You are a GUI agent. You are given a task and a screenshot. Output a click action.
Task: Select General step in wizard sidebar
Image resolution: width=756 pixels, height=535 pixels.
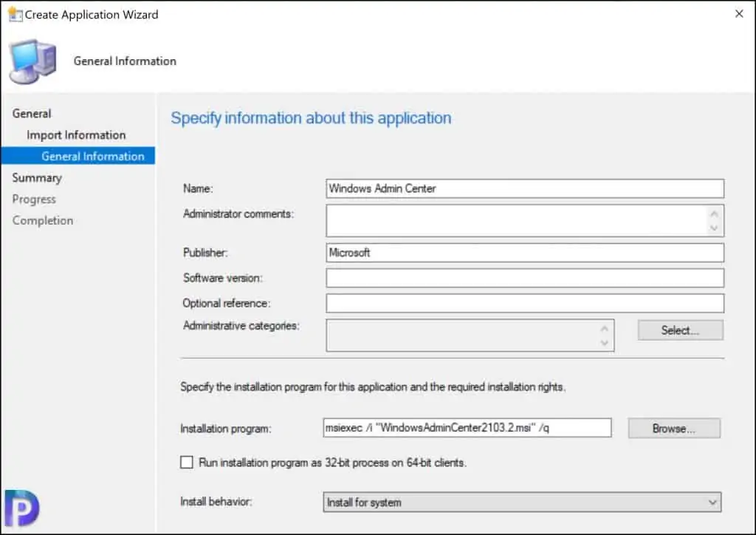(x=32, y=113)
